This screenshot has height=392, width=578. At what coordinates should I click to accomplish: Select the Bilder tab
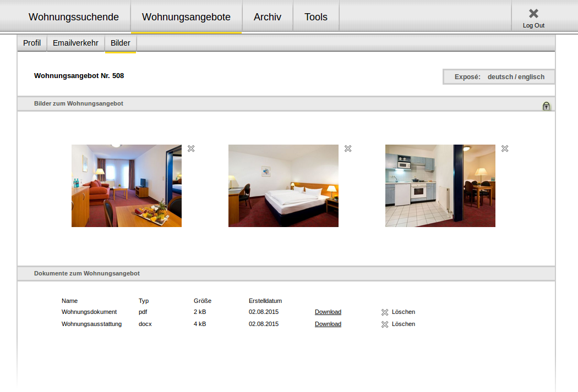(121, 43)
